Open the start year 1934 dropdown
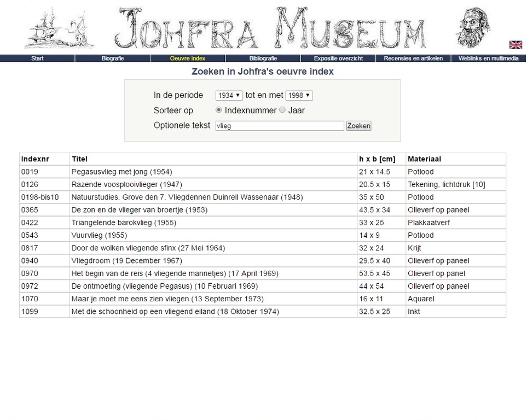The image size is (527, 420). click(x=229, y=96)
